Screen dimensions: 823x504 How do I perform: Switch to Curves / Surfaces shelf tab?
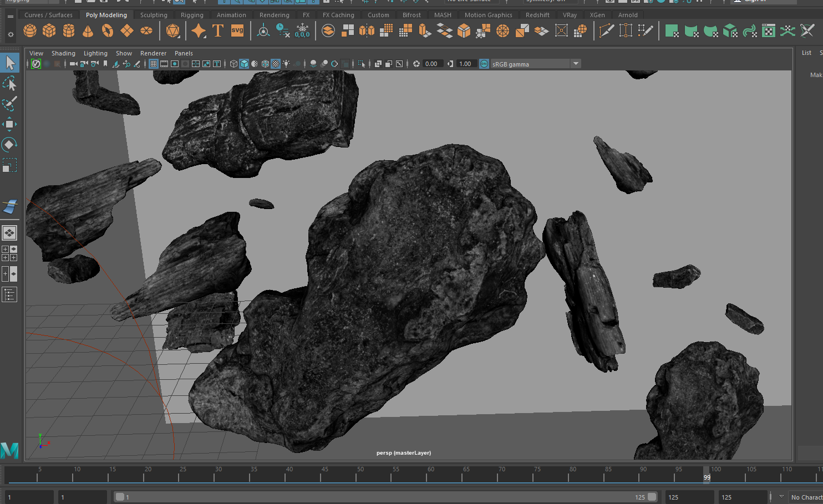click(x=48, y=15)
